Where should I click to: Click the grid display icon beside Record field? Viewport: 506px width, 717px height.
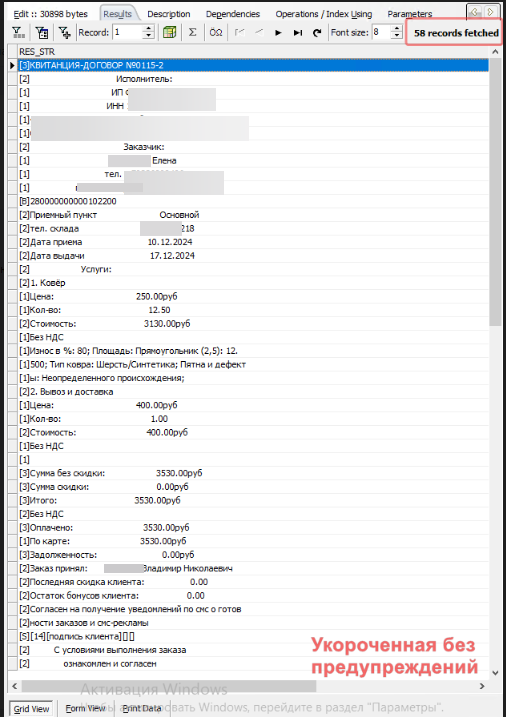[x=170, y=32]
